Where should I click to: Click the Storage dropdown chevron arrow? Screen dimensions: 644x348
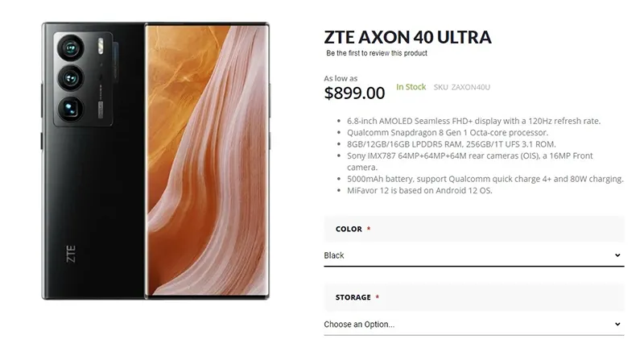point(617,325)
